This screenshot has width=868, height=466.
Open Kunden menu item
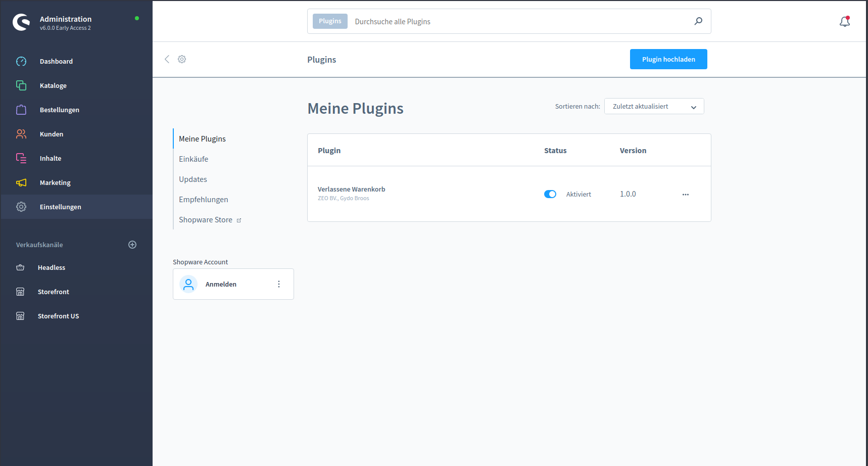77,134
